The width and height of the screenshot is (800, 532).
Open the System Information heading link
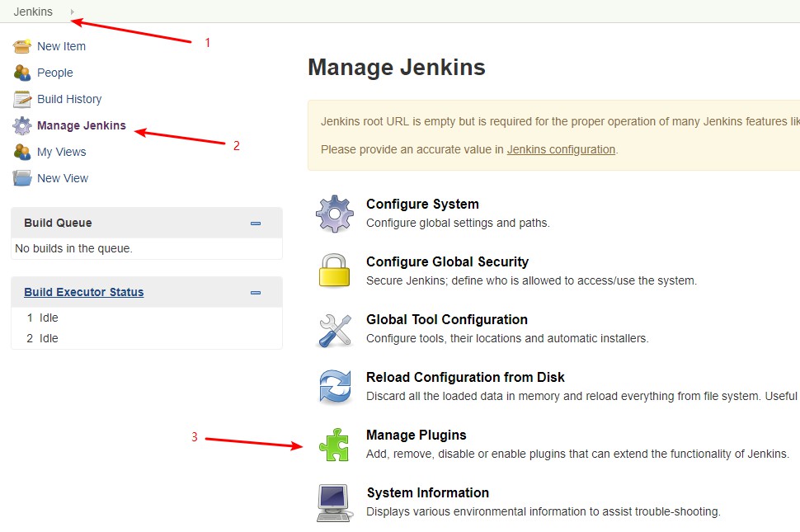pos(428,492)
